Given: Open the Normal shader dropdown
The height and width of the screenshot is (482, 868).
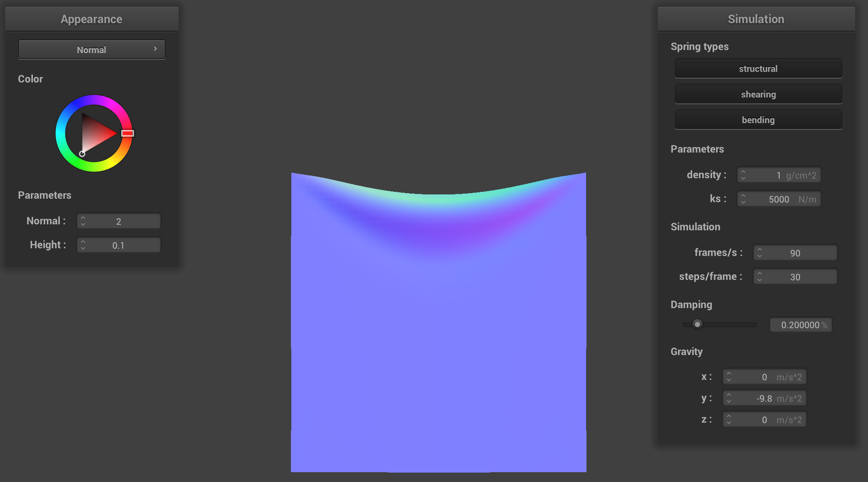Looking at the screenshot, I should coord(91,50).
